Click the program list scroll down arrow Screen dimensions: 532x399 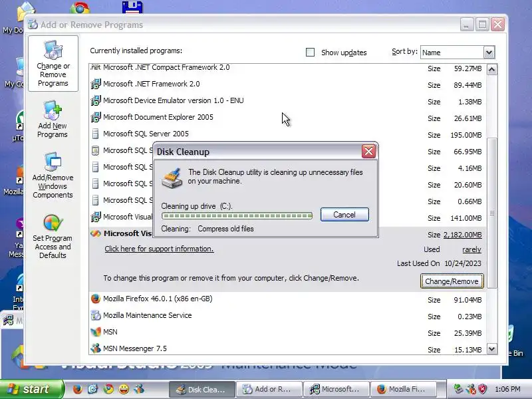[x=491, y=348]
